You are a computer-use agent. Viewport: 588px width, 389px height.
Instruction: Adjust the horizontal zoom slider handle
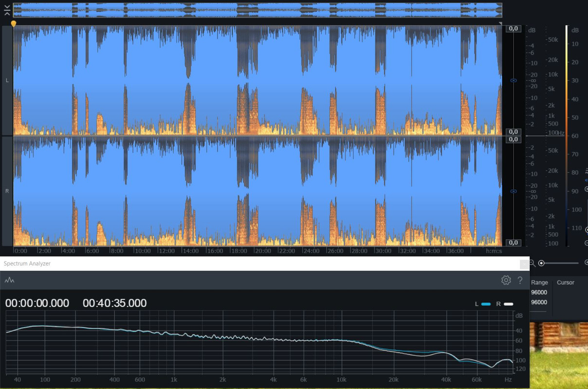(541, 263)
